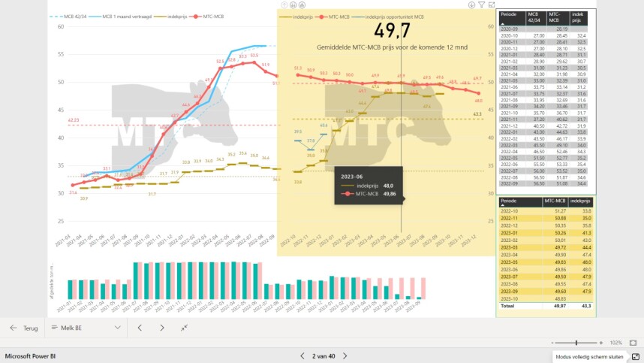Select row 2022-10 in lower table
The image size is (644, 363).
coord(546,211)
